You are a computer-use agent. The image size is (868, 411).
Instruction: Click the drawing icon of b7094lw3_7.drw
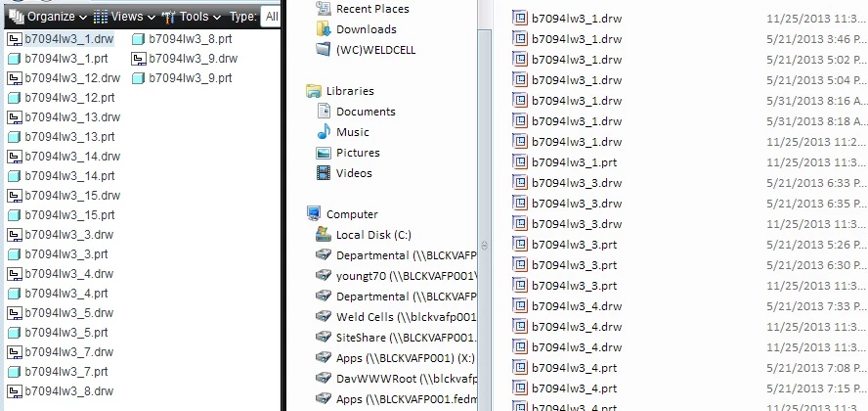pyautogui.click(x=15, y=352)
